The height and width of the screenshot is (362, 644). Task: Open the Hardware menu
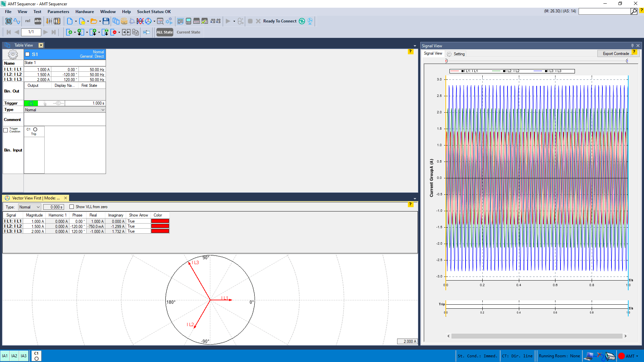(x=85, y=12)
